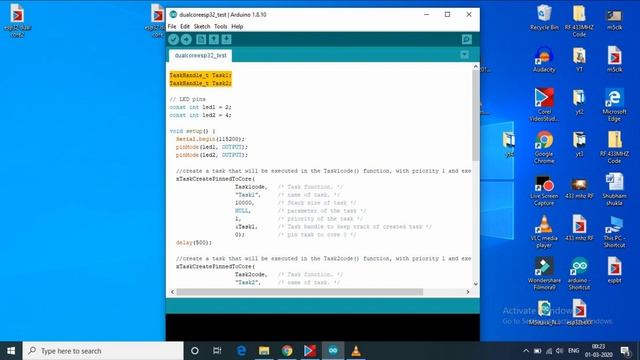Expand the system tray hidden icons chevron
The height and width of the screenshot is (360, 640).
pos(526,351)
